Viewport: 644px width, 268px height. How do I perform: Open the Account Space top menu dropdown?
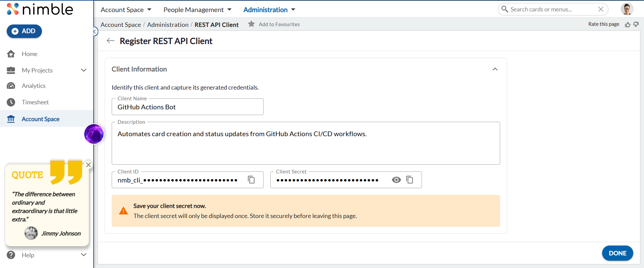(126, 10)
